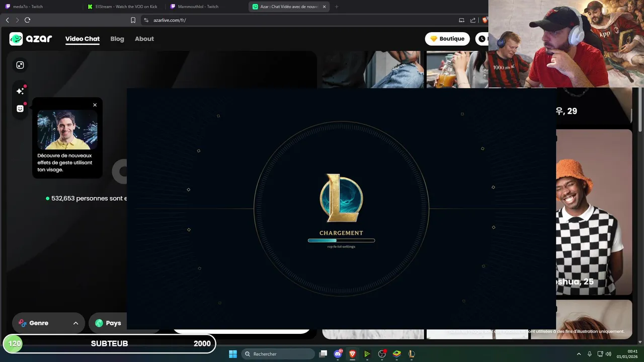Open BlueStacks from the taskbar

(396, 354)
